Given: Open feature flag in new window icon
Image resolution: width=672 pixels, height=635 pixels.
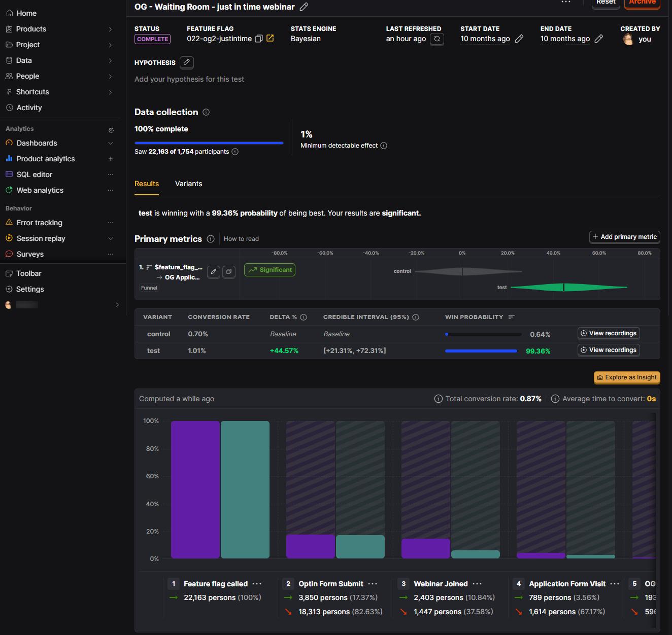Looking at the screenshot, I should (x=270, y=39).
